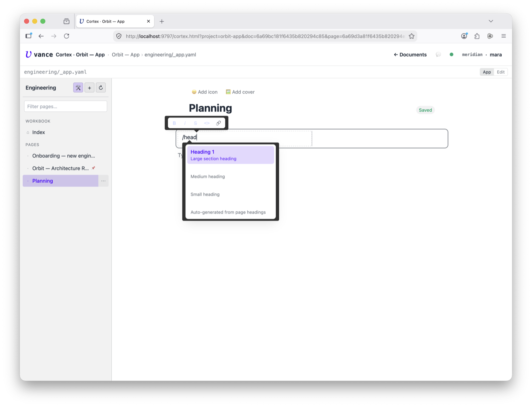The height and width of the screenshot is (407, 532).
Task: Open the Engineering tools wrench icon
Action: 78,88
